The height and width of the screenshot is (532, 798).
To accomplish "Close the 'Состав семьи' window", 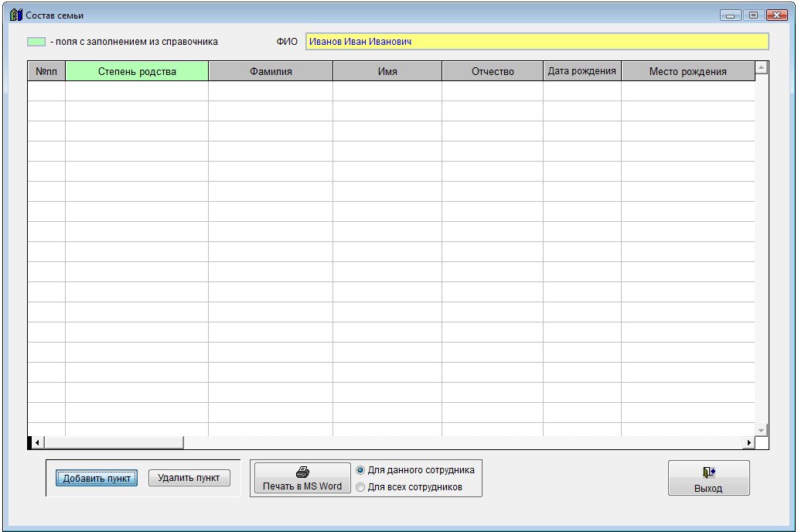I will click(777, 15).
